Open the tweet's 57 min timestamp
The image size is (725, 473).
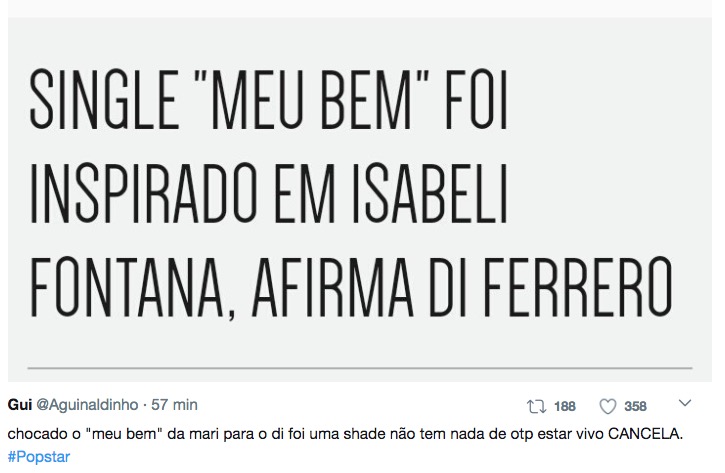pos(174,405)
